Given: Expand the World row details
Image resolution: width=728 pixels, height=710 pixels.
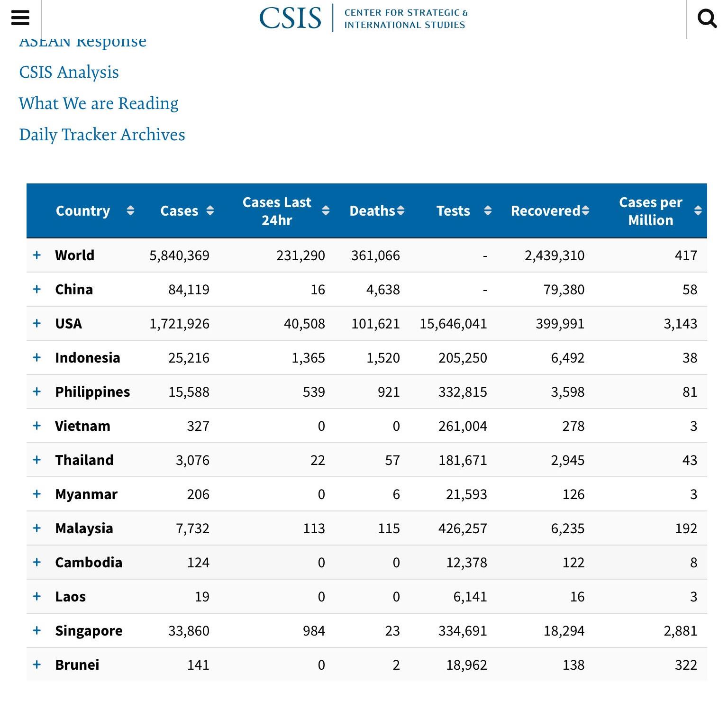Looking at the screenshot, I should 37,255.
